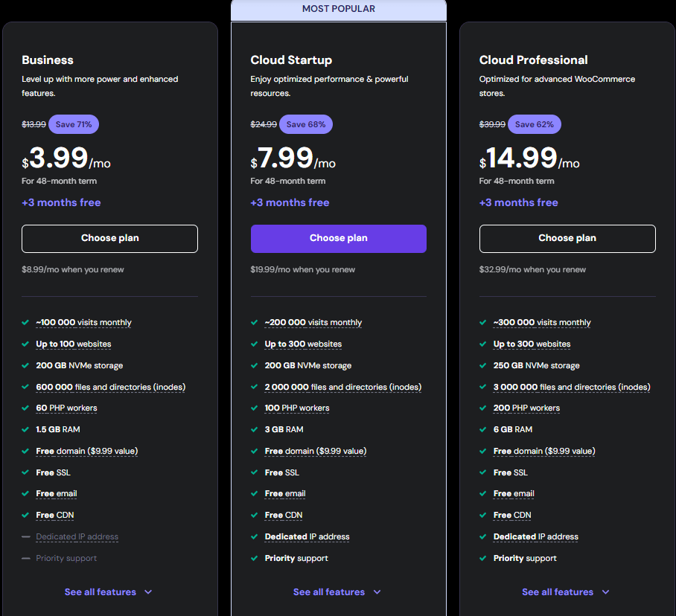Click Free domain ($9.99 value) in Business
Image resolution: width=676 pixels, height=616 pixels.
coord(86,451)
